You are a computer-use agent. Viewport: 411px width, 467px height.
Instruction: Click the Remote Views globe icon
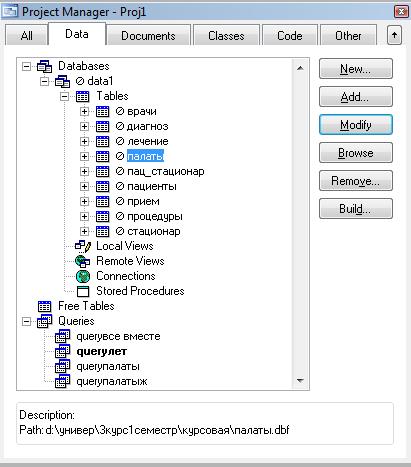(x=83, y=261)
